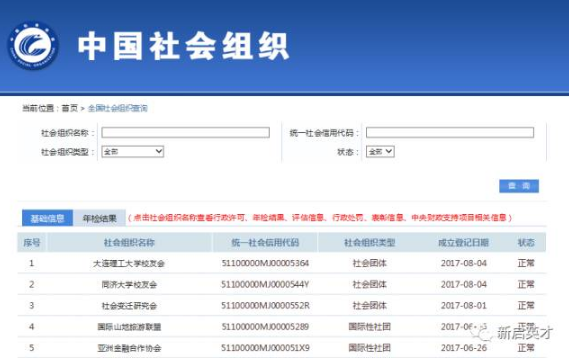Click 正常 status in row 3
Image resolution: width=569 pixels, height=360 pixels.
tap(526, 305)
